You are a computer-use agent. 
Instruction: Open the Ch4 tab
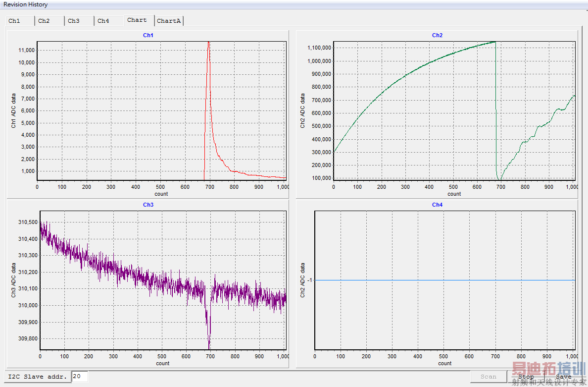click(109, 21)
